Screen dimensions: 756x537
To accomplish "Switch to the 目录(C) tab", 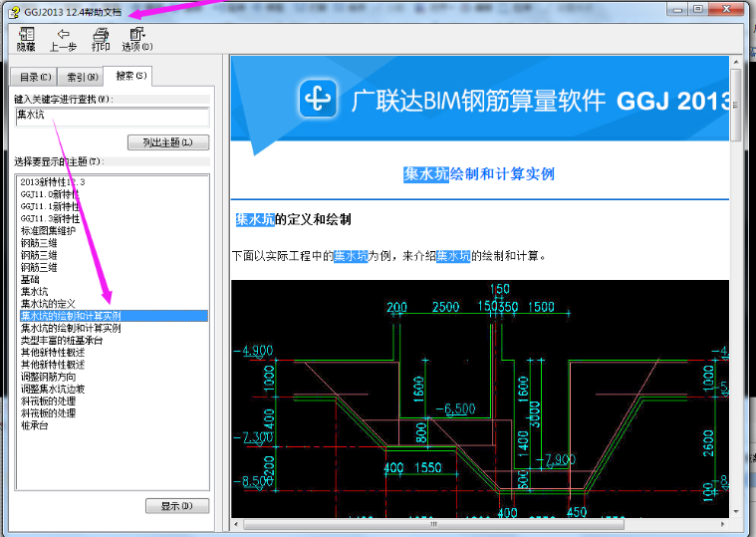I will (34, 77).
